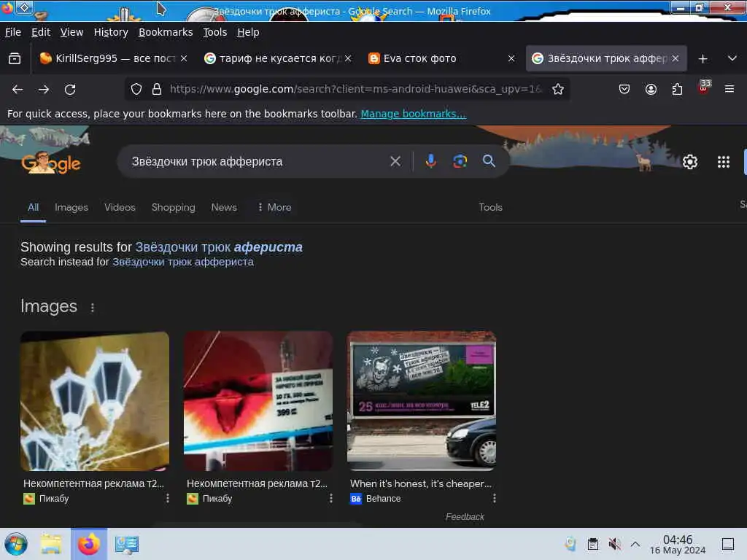Image resolution: width=747 pixels, height=560 pixels.
Task: Bookmark this page with the star
Action: point(558,89)
